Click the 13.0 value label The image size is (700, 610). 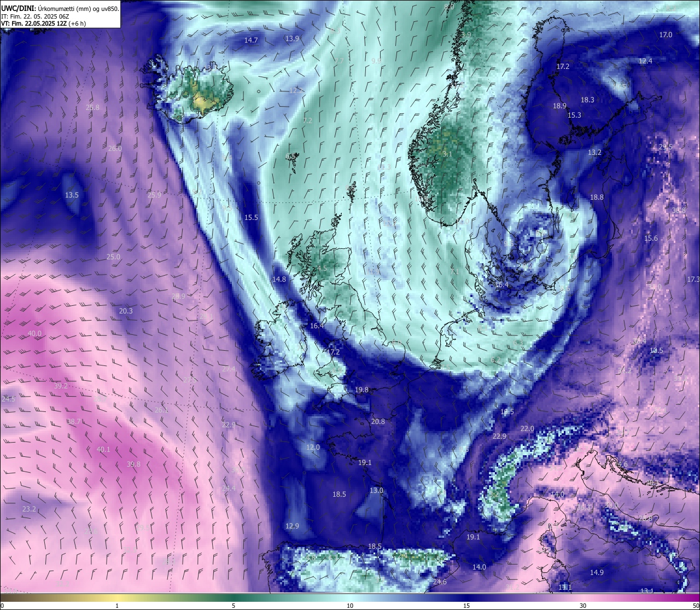click(376, 491)
